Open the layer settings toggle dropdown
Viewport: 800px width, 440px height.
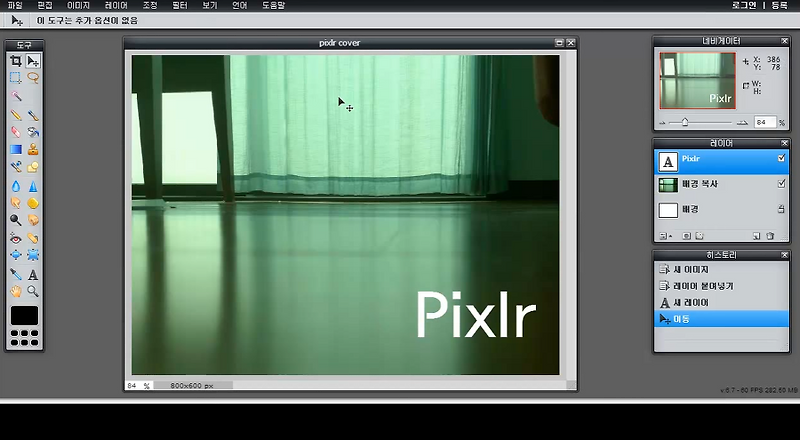664,236
